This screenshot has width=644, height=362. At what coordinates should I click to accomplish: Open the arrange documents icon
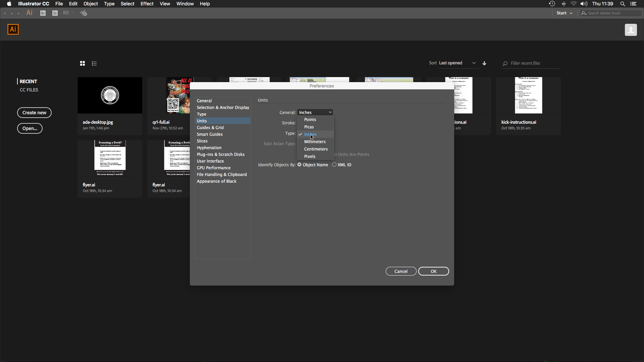point(68,13)
